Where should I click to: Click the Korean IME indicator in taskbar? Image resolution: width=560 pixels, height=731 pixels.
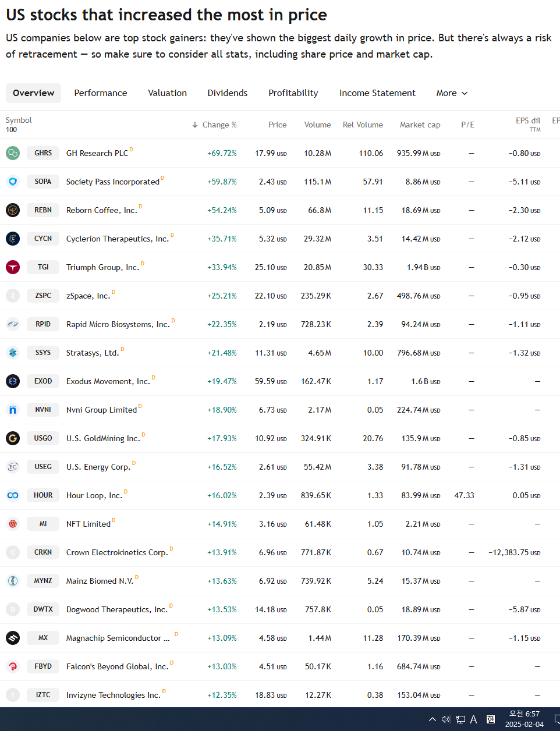(491, 719)
